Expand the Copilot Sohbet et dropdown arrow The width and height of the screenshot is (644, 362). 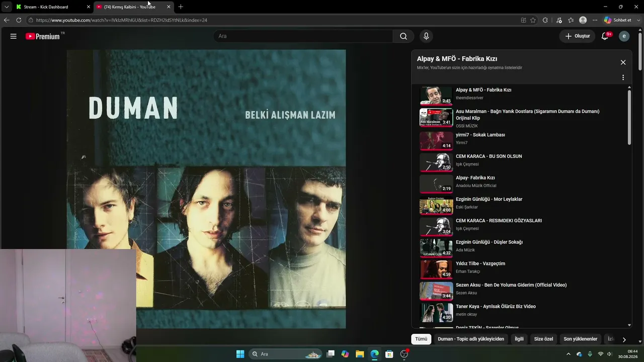pyautogui.click(x=637, y=20)
